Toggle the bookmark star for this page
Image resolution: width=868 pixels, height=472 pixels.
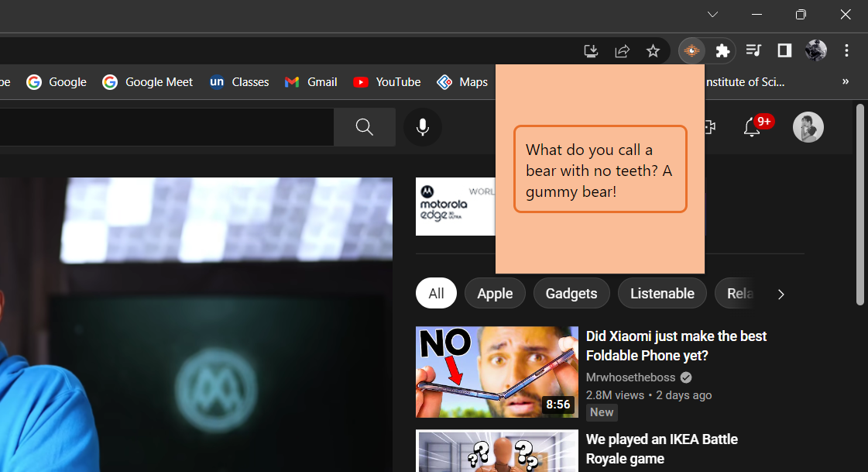coord(653,50)
